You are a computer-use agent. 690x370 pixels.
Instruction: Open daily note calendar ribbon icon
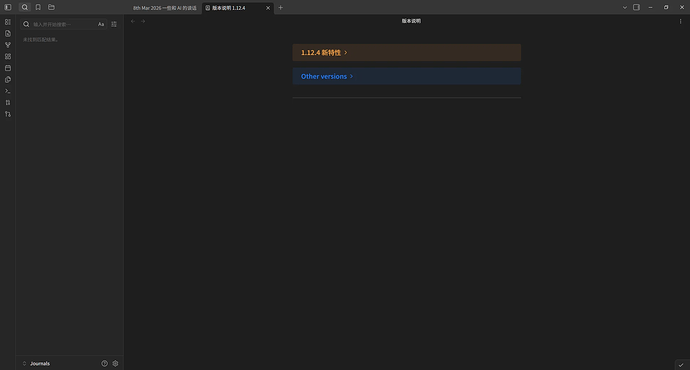coord(8,68)
